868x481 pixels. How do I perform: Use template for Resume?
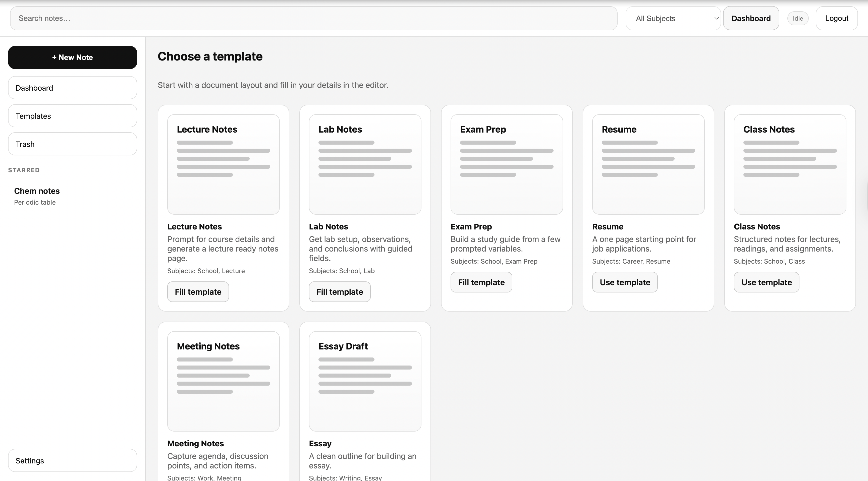[x=625, y=282]
